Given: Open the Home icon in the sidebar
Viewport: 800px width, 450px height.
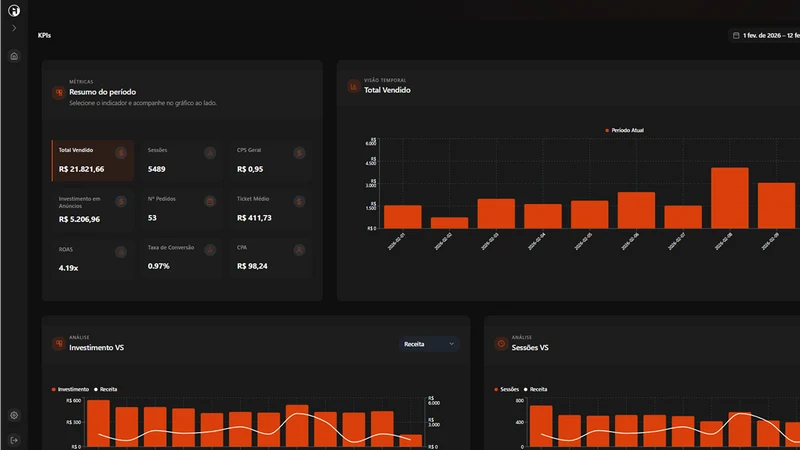Looking at the screenshot, I should pyautogui.click(x=14, y=56).
